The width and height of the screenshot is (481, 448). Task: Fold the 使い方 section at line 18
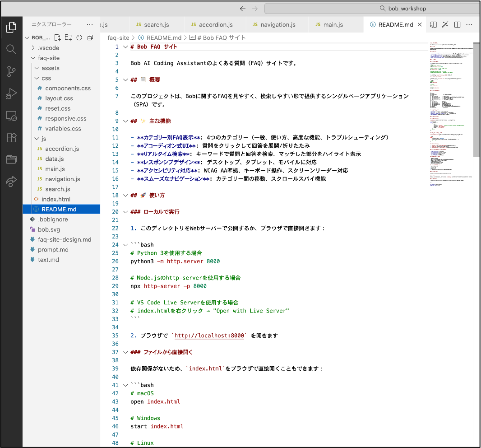[x=125, y=195]
